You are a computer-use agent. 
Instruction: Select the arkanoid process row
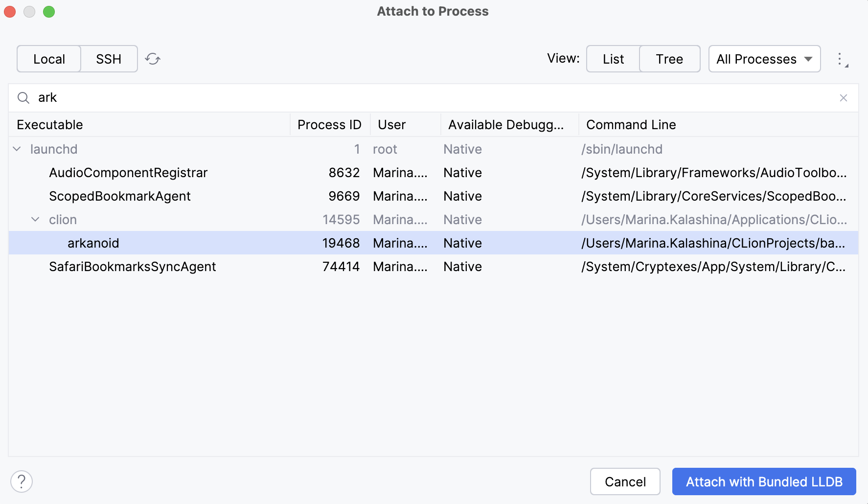(x=93, y=243)
